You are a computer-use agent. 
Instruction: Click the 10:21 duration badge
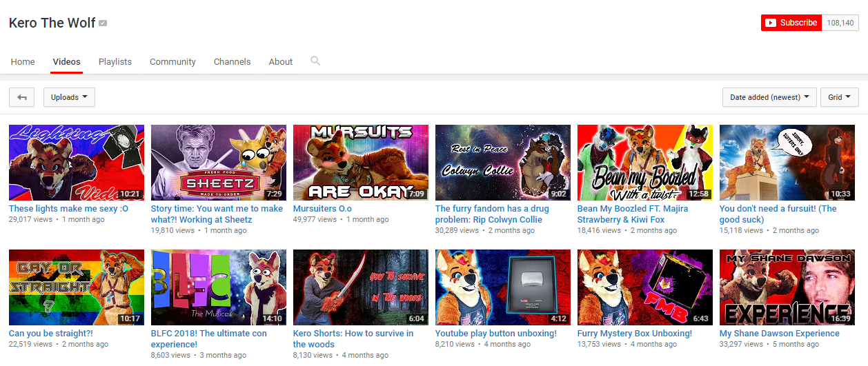[130, 194]
